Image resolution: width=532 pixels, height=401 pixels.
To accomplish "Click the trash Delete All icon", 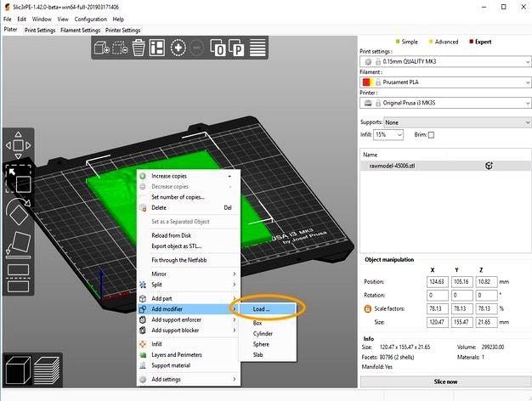I will pos(138,48).
